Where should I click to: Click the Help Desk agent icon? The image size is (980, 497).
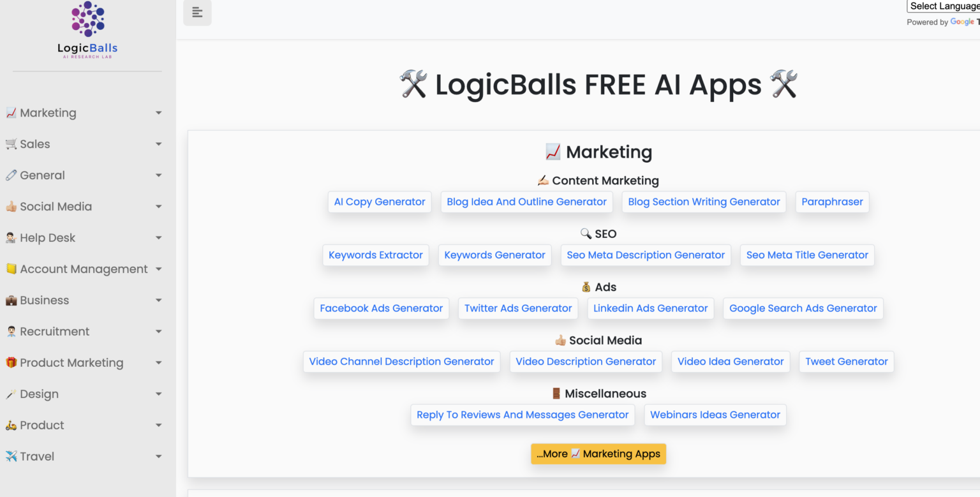coord(11,237)
